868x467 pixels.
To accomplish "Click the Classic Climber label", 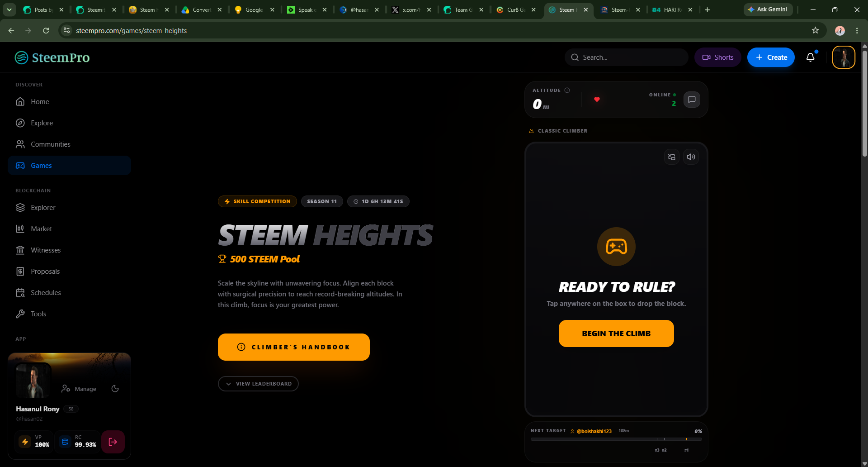I will click(562, 131).
